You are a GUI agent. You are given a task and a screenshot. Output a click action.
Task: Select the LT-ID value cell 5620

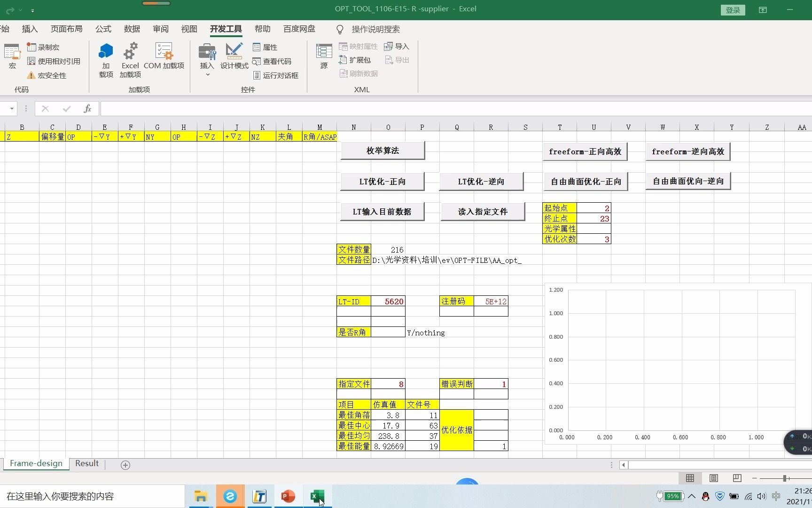click(388, 302)
